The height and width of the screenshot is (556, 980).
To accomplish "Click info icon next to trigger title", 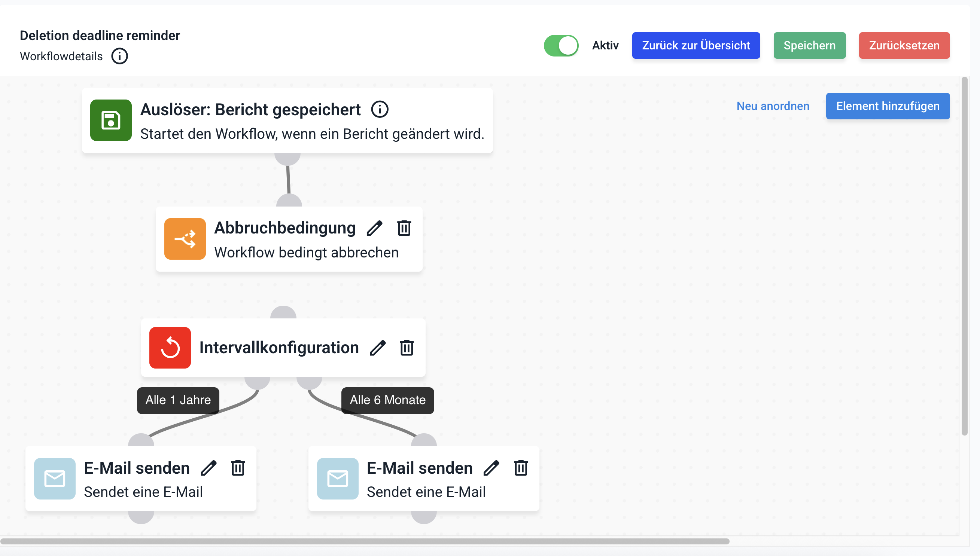I will [380, 110].
